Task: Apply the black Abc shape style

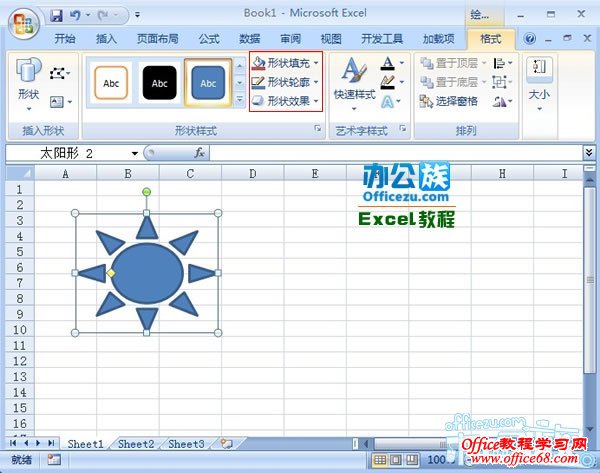Action: 160,83
